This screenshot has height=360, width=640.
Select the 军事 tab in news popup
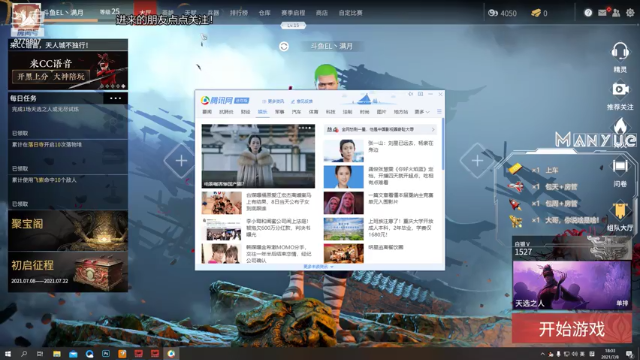[280, 111]
